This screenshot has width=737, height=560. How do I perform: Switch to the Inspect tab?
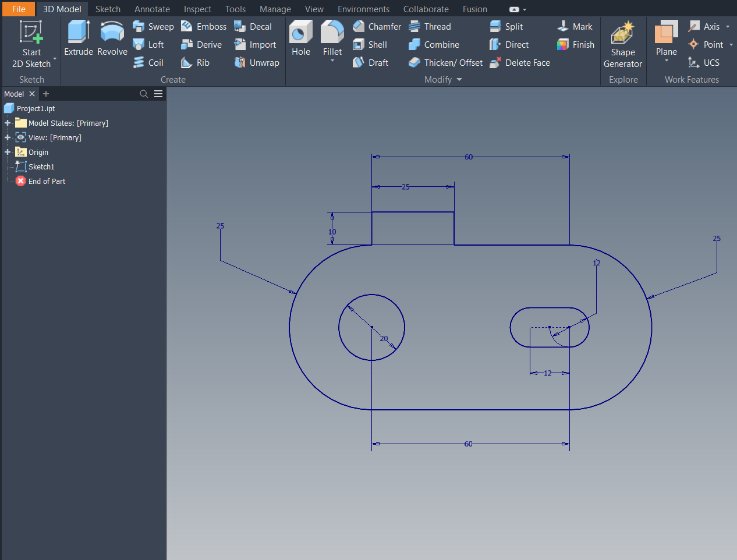(197, 9)
